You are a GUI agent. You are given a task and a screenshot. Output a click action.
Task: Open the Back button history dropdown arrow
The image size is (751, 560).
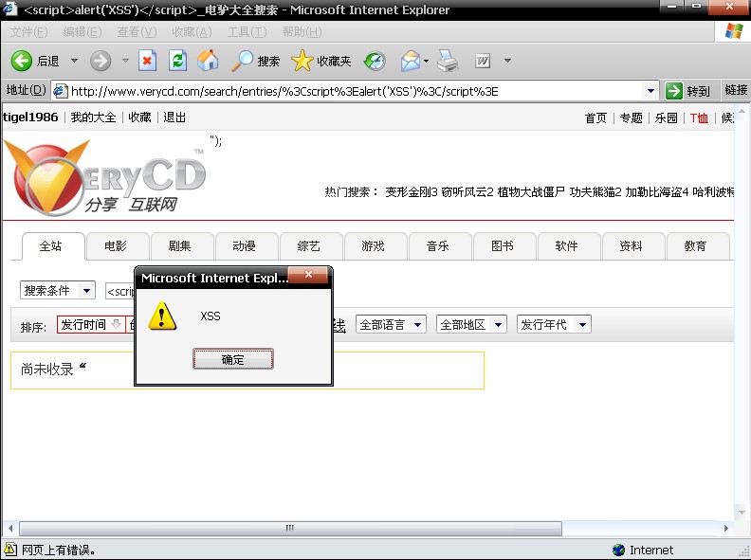74,61
